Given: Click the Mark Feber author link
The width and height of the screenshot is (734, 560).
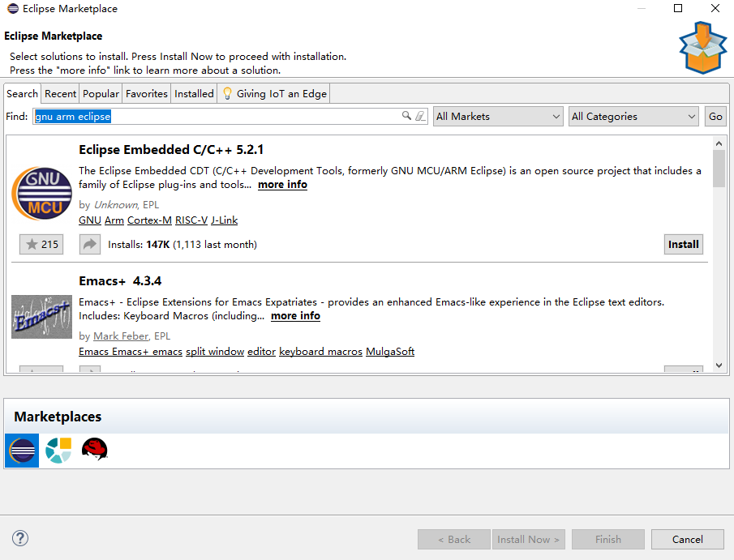Looking at the screenshot, I should (121, 336).
